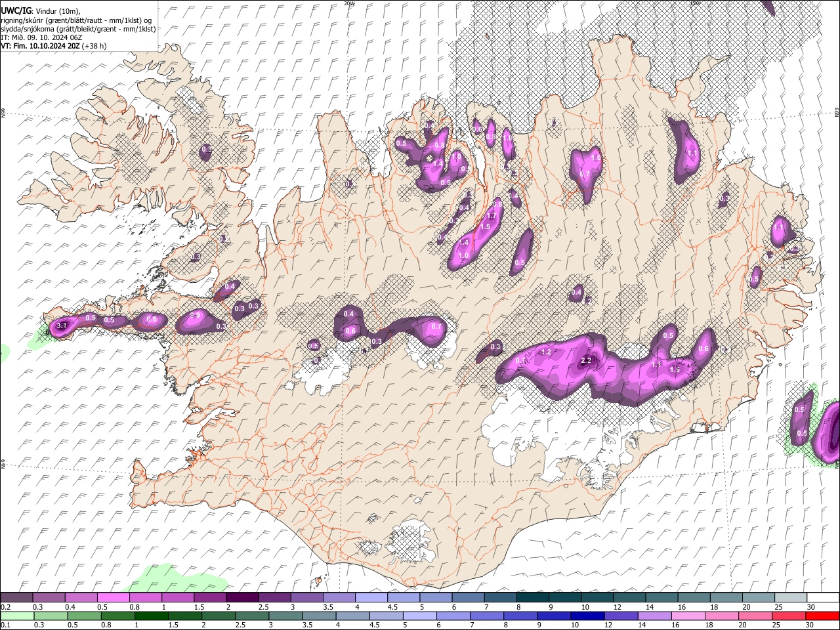Click the UWC/IG title in the header
The image size is (840, 630).
pyautogui.click(x=16, y=11)
